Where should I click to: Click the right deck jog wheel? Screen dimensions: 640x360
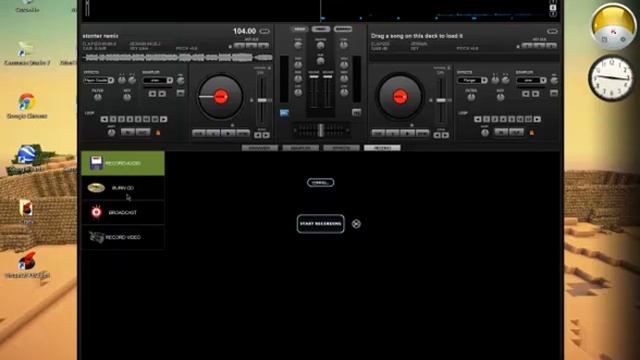(x=400, y=97)
